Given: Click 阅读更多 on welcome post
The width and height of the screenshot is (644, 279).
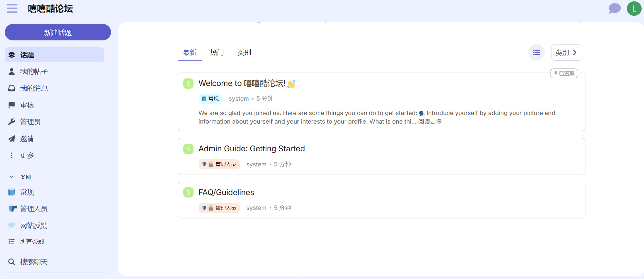Looking at the screenshot, I should [430, 122].
